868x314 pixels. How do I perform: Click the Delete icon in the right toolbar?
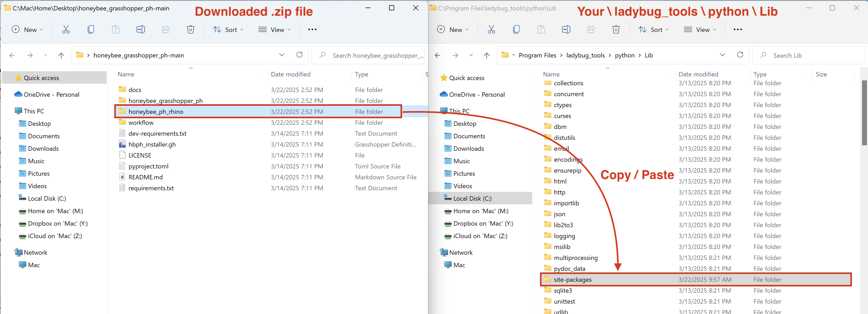tap(616, 29)
